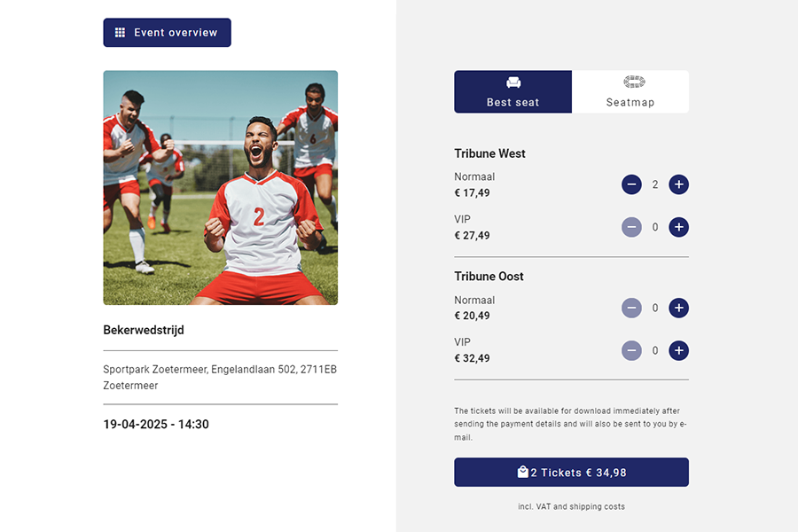
Task: Click the shopping bag icon
Action: [x=523, y=472]
